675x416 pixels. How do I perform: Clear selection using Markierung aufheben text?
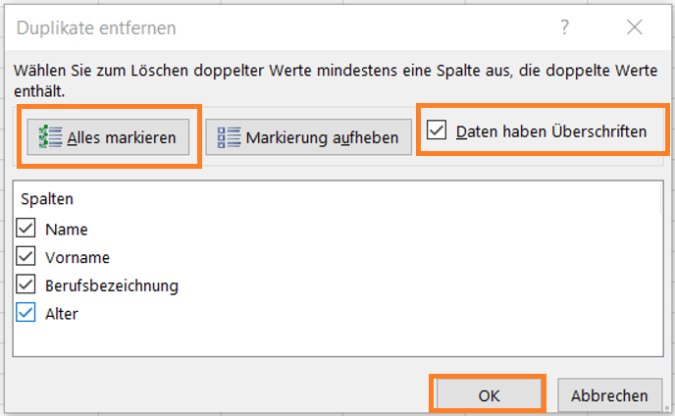tap(322, 138)
